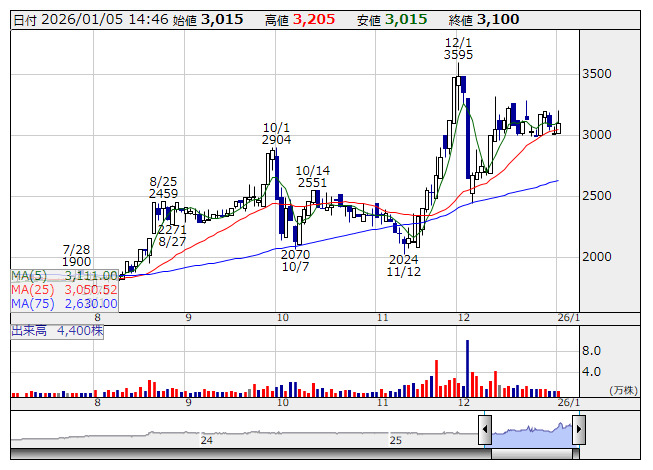Click the left range slider handle arrow
653x470 pixels.
coord(485,429)
